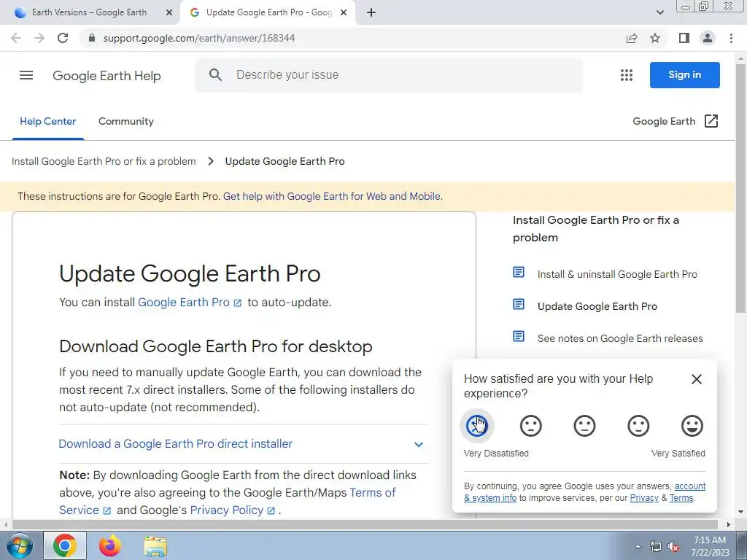Open See notes on Google Earth releases
The image size is (747, 560).
point(620,338)
